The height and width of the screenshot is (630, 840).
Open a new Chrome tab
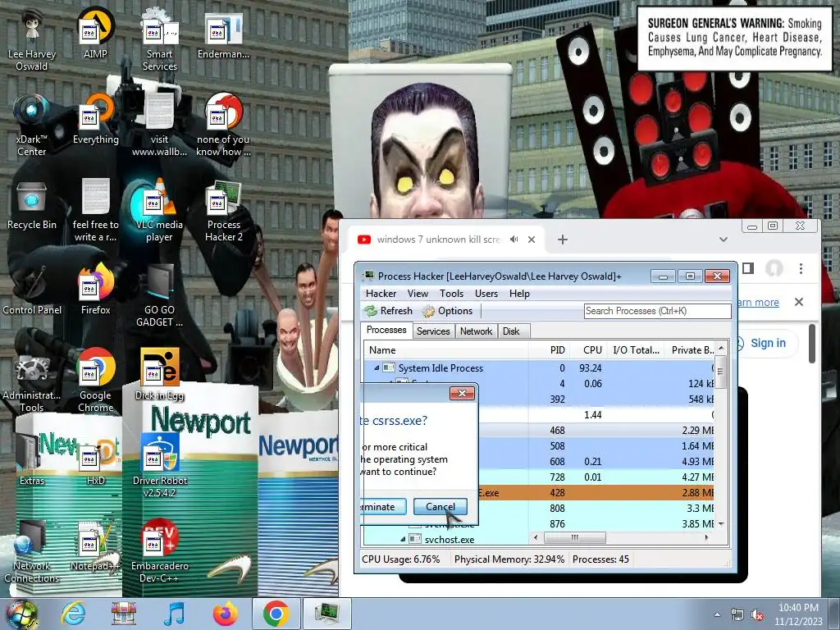pos(563,240)
